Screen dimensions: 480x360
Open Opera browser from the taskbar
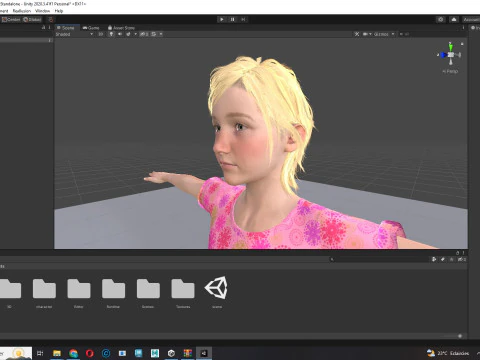click(90, 353)
